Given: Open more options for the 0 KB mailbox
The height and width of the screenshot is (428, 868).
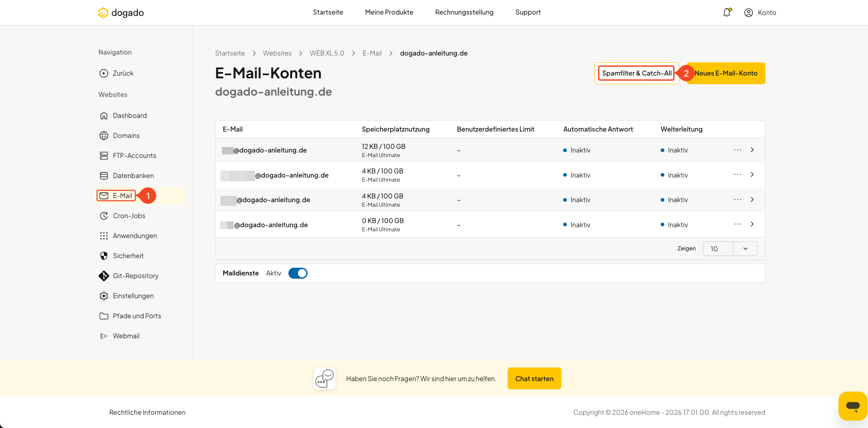Looking at the screenshot, I should coord(738,224).
